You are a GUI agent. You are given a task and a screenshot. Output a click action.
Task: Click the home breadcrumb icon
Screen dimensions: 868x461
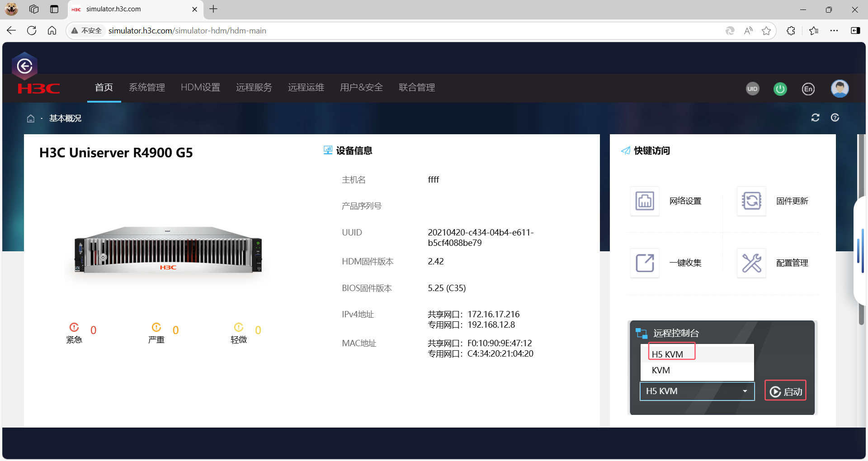31,118
